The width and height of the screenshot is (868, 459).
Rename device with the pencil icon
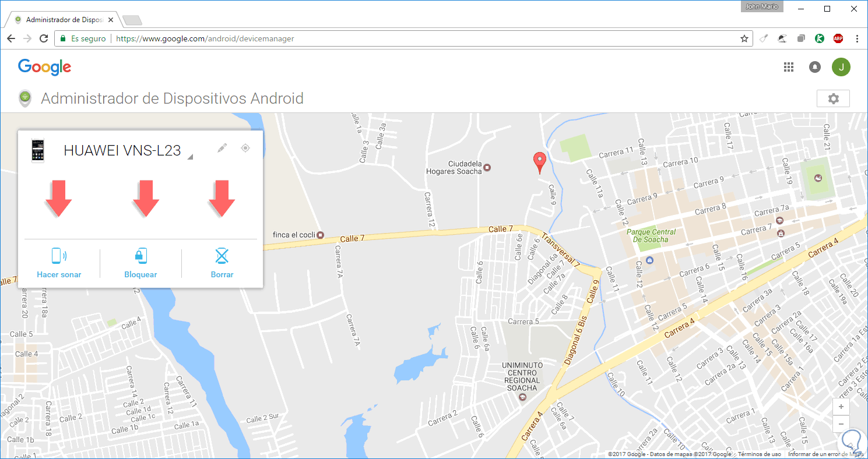222,149
